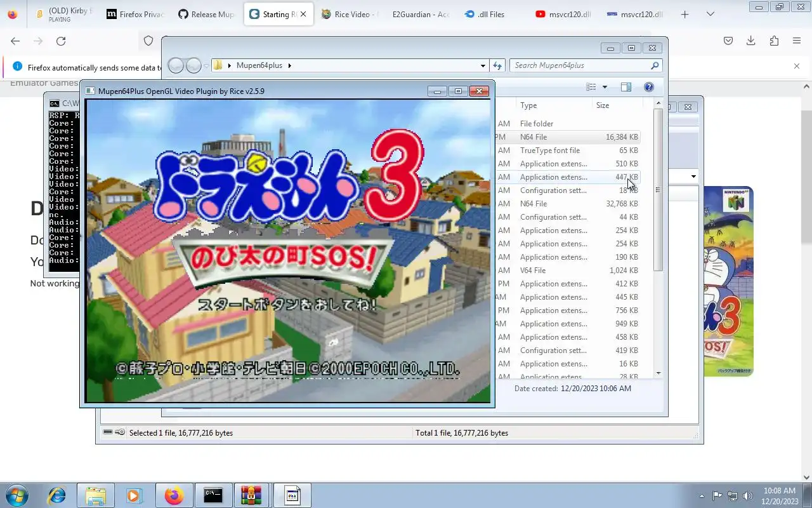Switch to .dll Files tab
Image resolution: width=812 pixels, height=508 pixels.
coord(492,15)
